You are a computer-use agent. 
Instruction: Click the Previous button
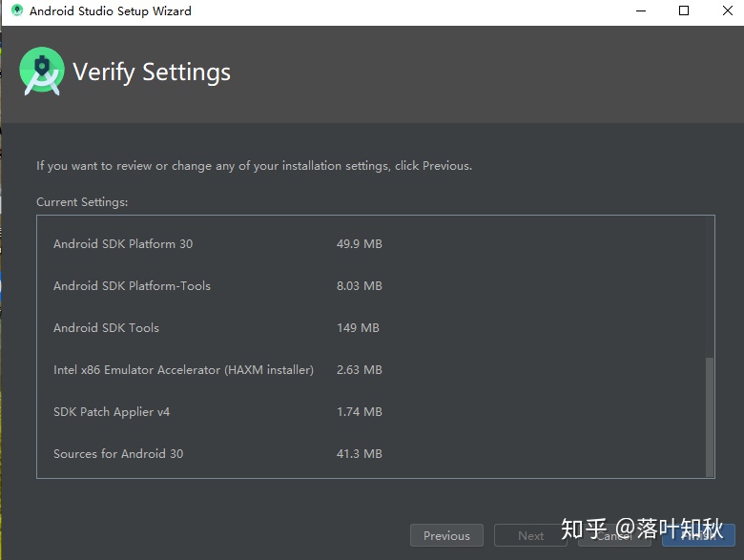[x=446, y=535]
